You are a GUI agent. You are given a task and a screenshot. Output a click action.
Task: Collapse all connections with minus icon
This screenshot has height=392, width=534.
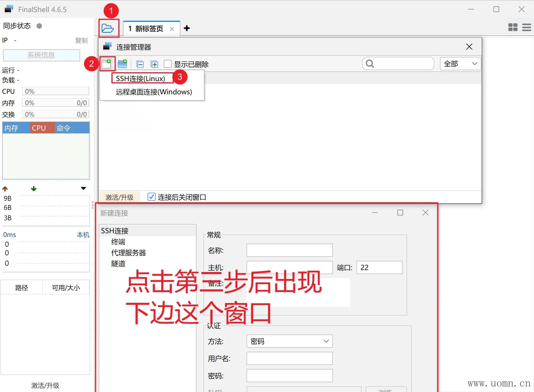pyautogui.click(x=140, y=64)
